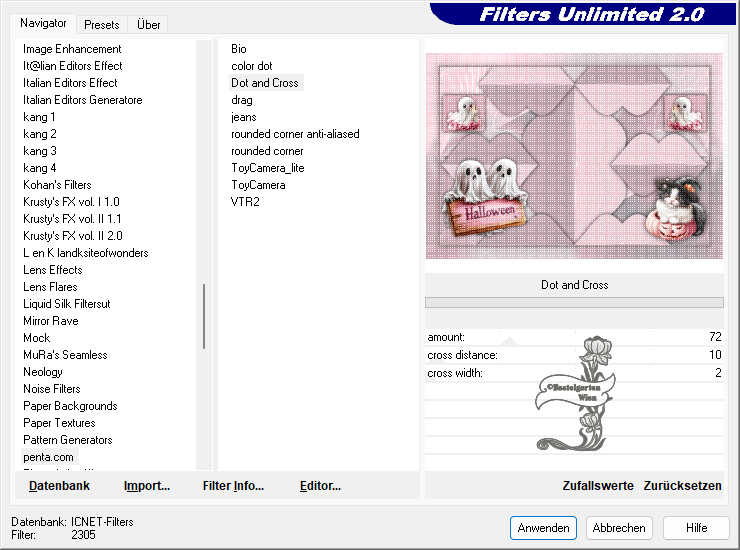Click Zufallswerte to randomize values

pyautogui.click(x=597, y=486)
